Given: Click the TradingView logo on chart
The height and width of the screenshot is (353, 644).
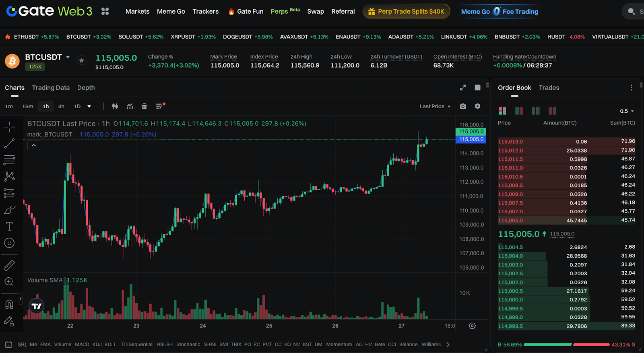Looking at the screenshot, I should (37, 306).
